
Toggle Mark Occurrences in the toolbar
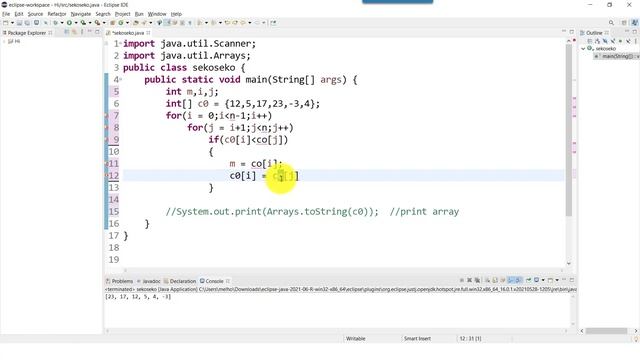[x=167, y=23]
